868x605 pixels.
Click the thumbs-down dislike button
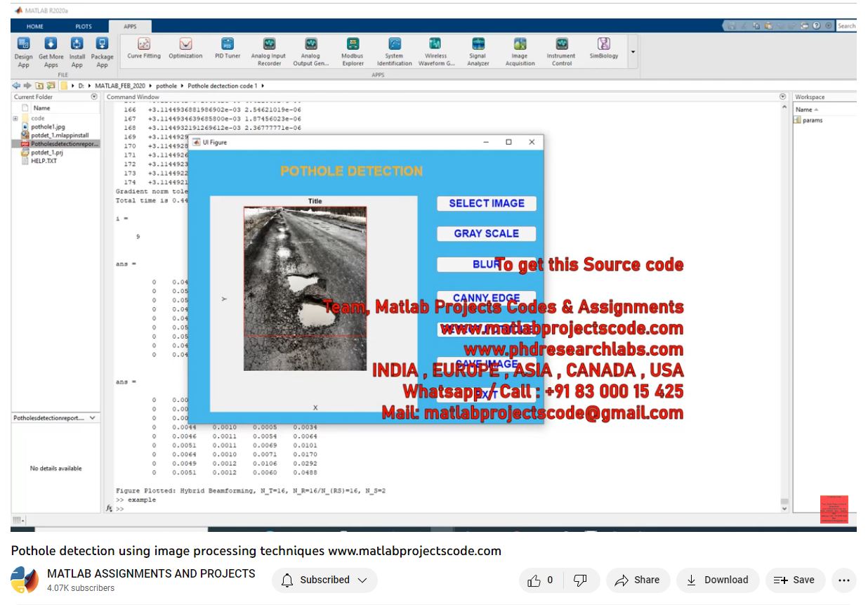click(x=581, y=580)
